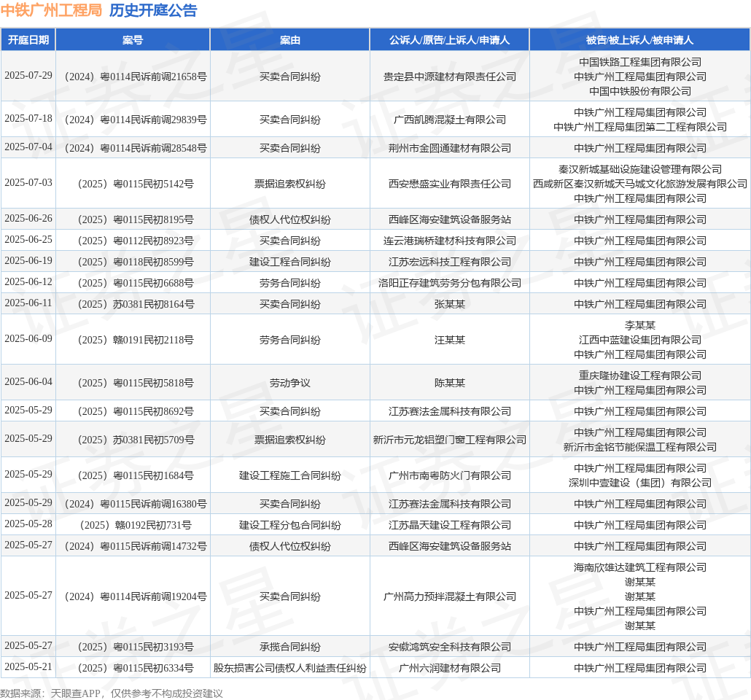Click the 开庭日期 column header

click(28, 40)
